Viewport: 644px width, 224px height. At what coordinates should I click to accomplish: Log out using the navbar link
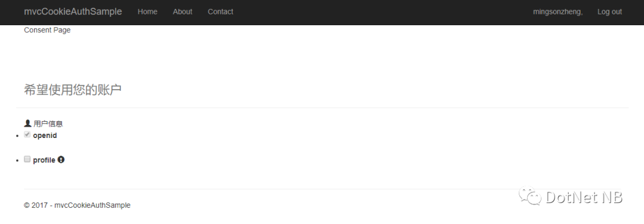coord(609,12)
